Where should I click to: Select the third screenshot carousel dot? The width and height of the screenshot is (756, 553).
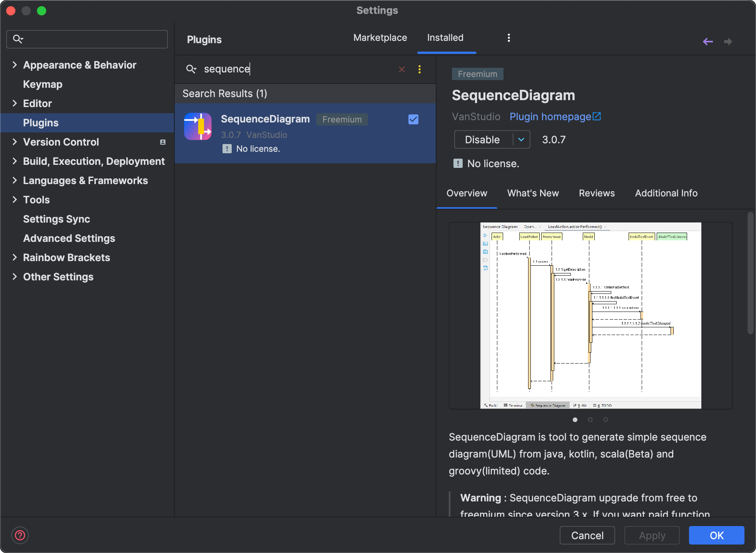pos(605,420)
